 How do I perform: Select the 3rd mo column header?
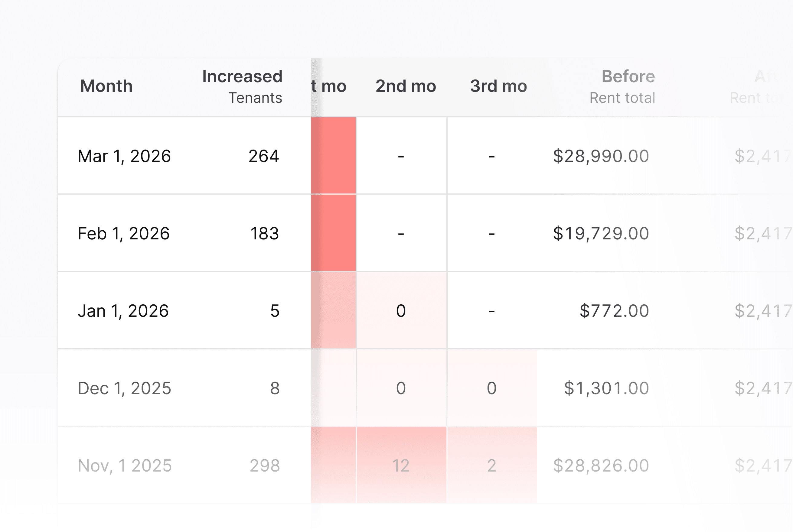point(498,86)
